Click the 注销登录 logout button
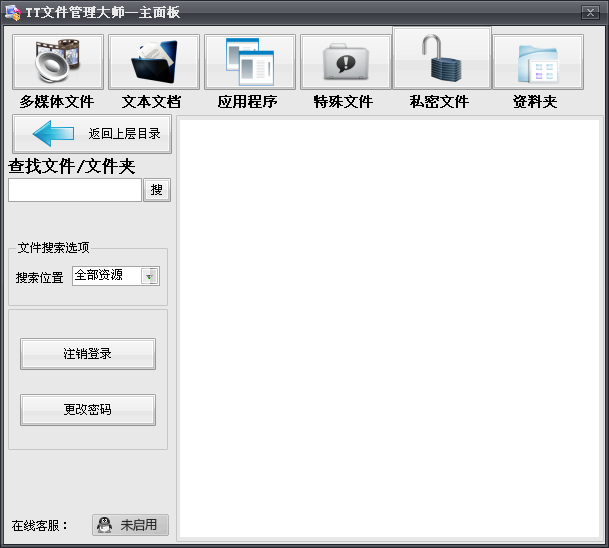Screen dimensions: 609x548 click(x=88, y=354)
